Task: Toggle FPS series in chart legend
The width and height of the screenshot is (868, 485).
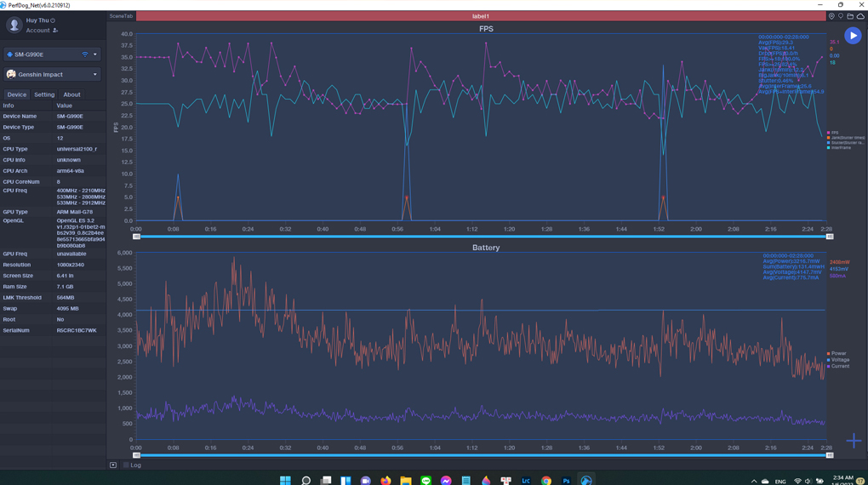Action: click(x=832, y=133)
